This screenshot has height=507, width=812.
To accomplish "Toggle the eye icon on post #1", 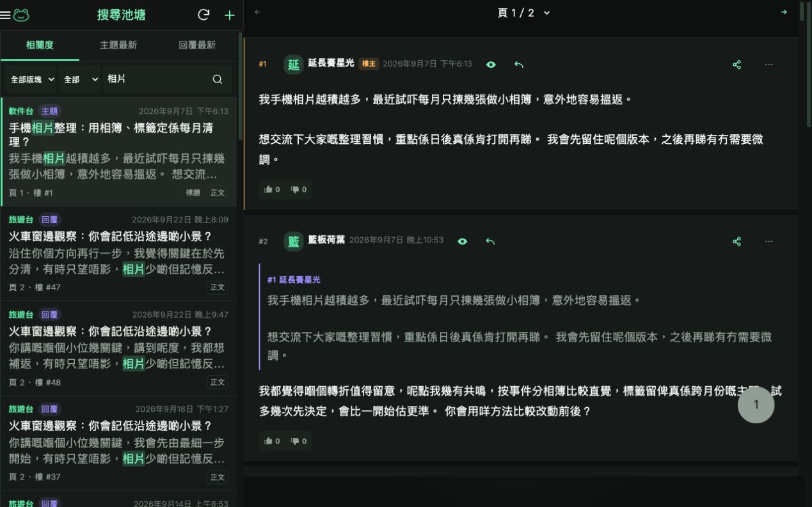I will tap(491, 65).
